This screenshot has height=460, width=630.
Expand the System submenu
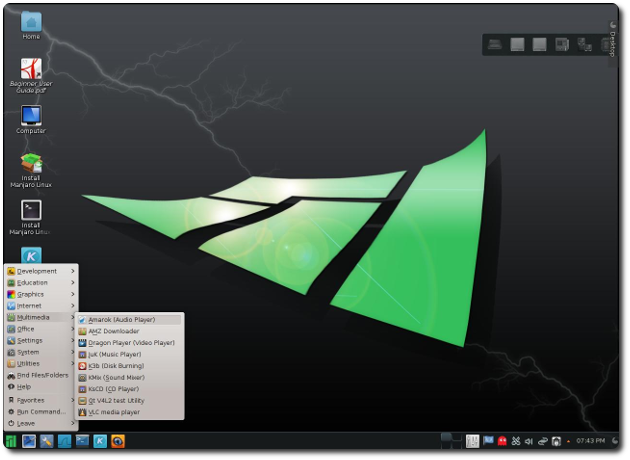(x=41, y=352)
